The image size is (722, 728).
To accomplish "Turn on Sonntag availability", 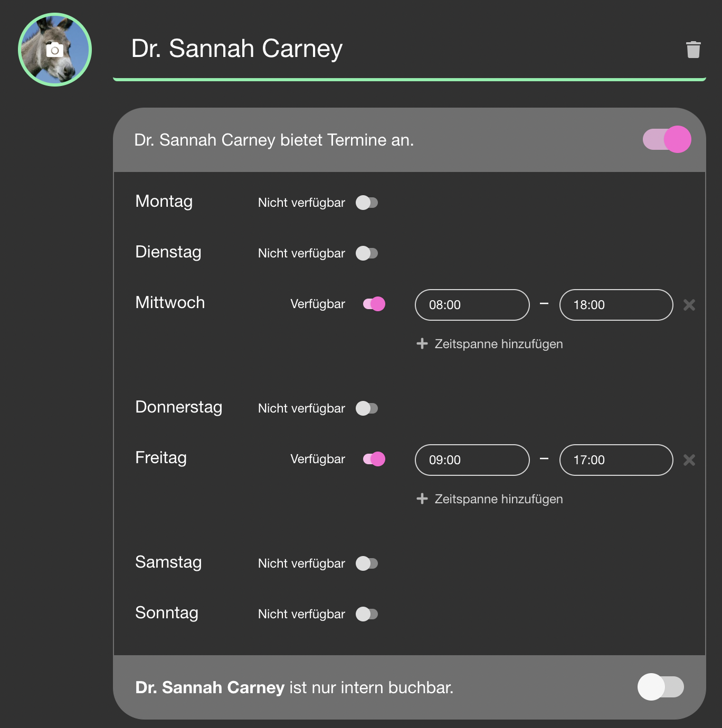I will pos(367,614).
